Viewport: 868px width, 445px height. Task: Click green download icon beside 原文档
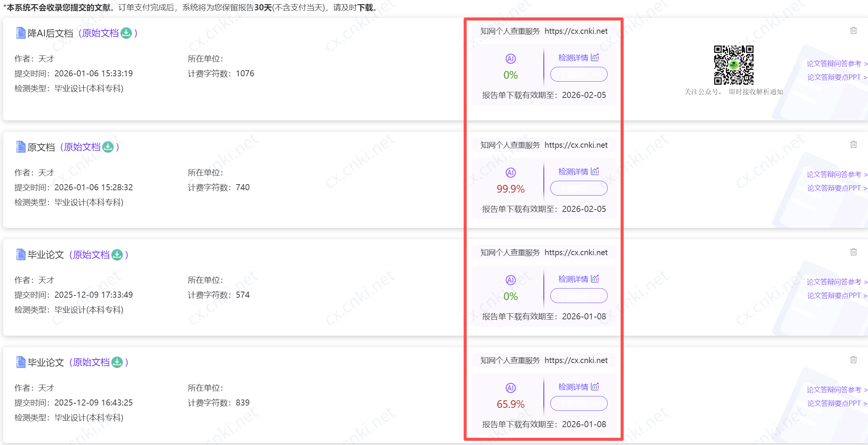point(108,147)
